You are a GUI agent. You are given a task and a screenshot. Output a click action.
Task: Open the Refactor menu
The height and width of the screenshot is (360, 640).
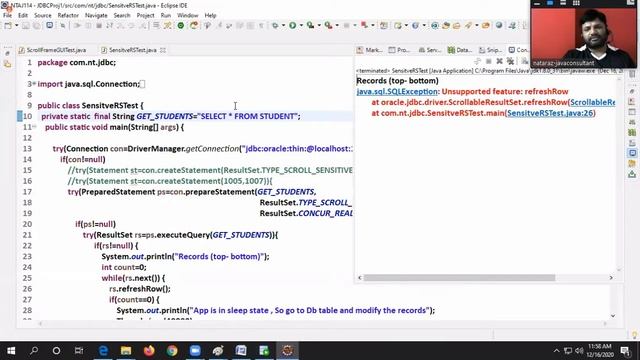[x=68, y=15]
